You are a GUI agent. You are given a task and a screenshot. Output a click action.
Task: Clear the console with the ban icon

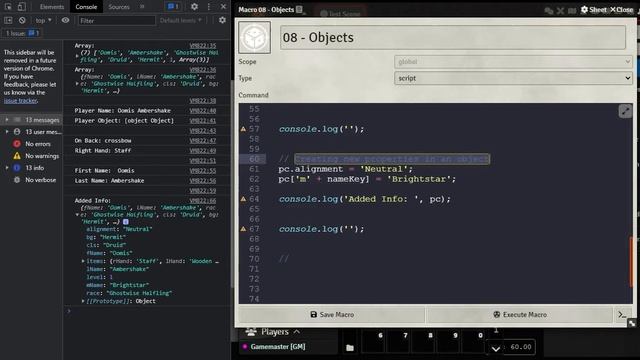pyautogui.click(x=22, y=20)
